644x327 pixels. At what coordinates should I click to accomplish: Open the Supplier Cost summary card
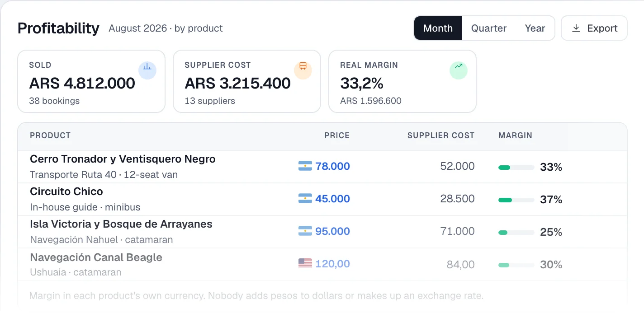click(247, 81)
